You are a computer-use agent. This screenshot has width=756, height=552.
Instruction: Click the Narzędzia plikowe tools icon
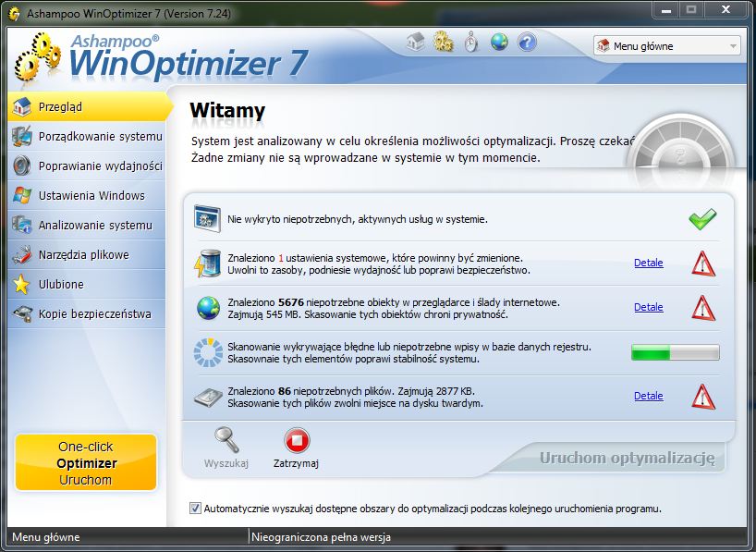tap(21, 255)
